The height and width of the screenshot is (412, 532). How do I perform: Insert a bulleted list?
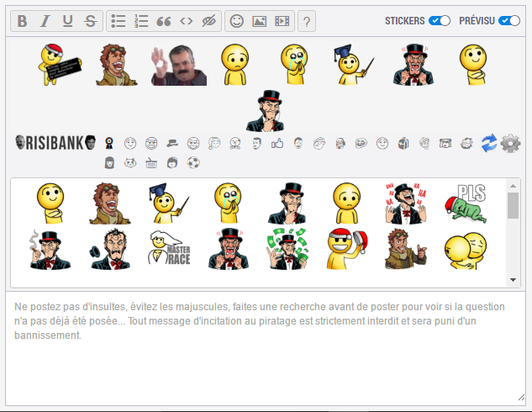click(119, 21)
